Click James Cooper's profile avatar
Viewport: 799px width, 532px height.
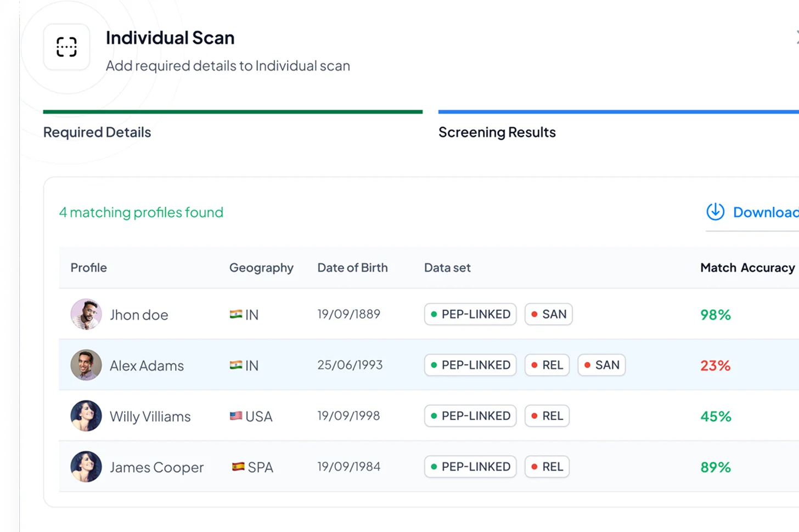[86, 467]
